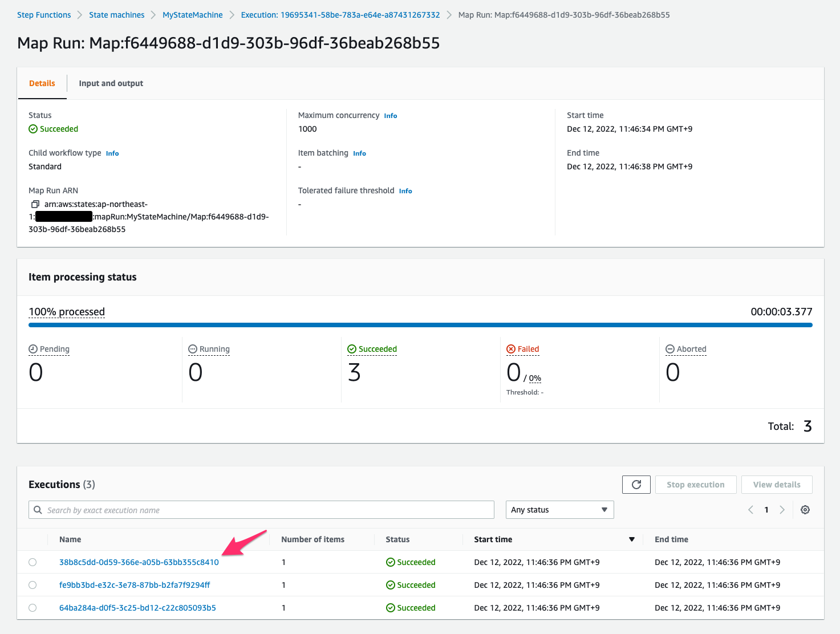Select radio for execution fe9bb3bd-e32c
This screenshot has height=634, width=840.
pos(33,585)
